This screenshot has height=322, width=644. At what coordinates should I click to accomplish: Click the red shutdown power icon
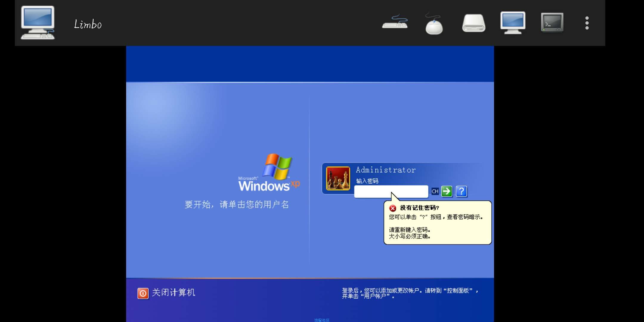[143, 293]
